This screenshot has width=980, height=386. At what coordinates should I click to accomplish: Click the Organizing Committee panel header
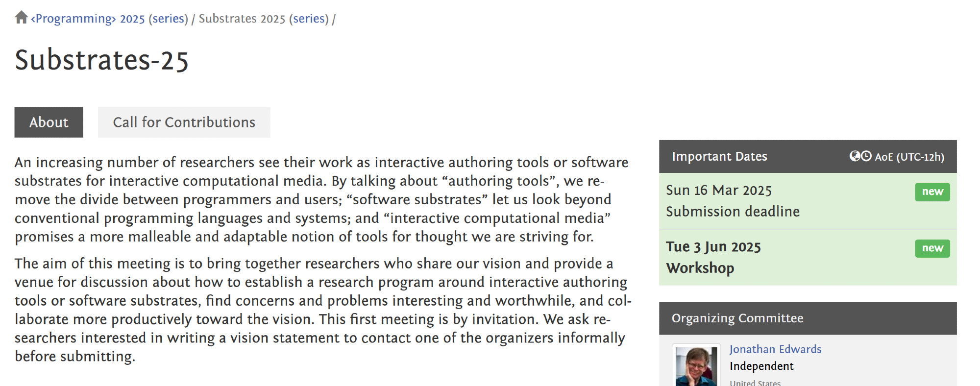(x=737, y=318)
